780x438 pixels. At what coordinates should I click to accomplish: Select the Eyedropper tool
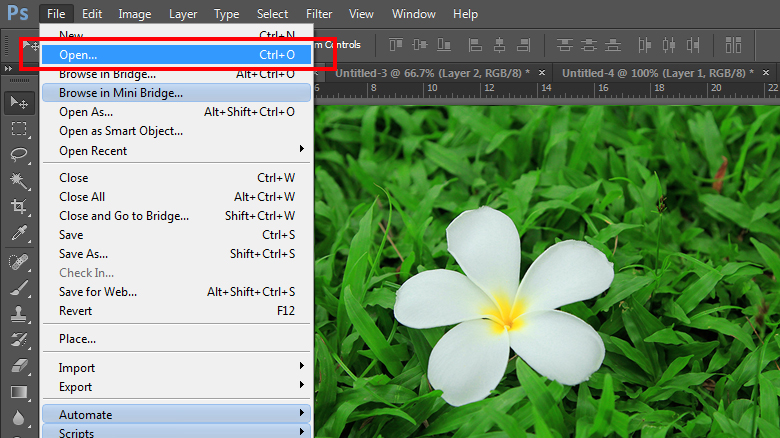coord(18,233)
